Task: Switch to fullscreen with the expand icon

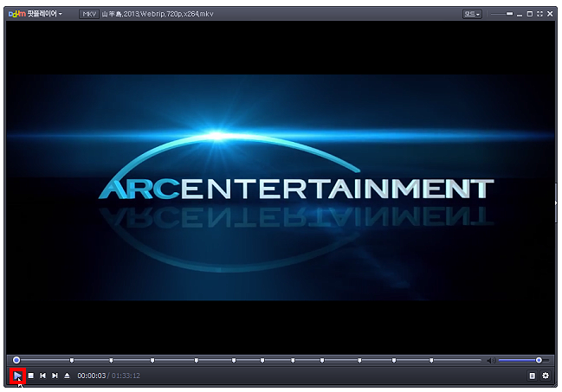Action: [x=539, y=14]
